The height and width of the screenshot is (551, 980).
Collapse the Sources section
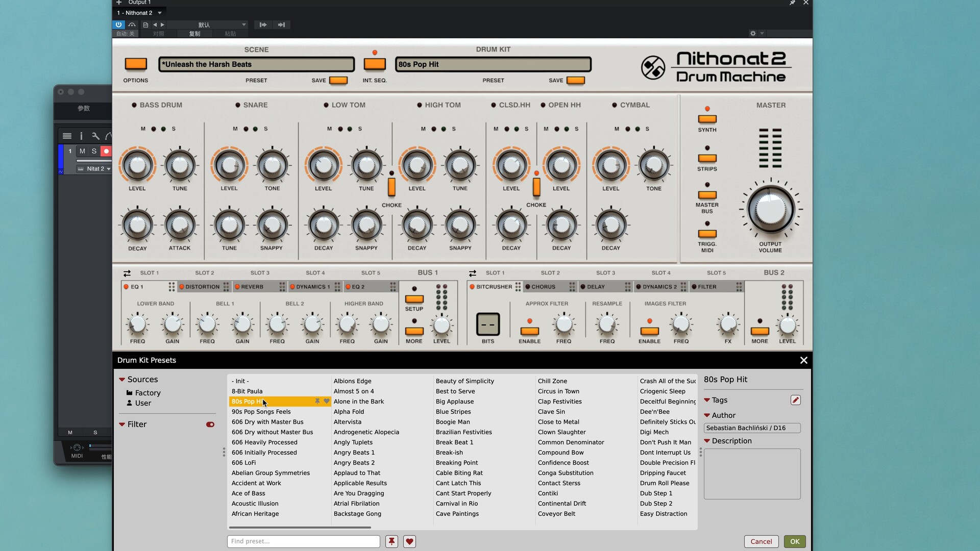click(x=122, y=380)
